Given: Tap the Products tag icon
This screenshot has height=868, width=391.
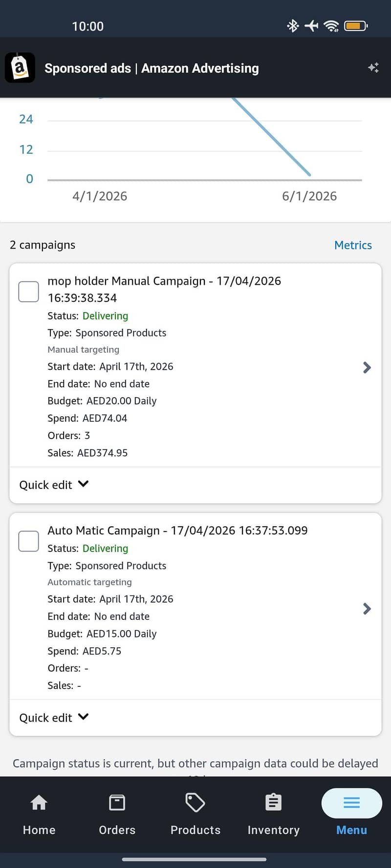Looking at the screenshot, I should pyautogui.click(x=195, y=803).
